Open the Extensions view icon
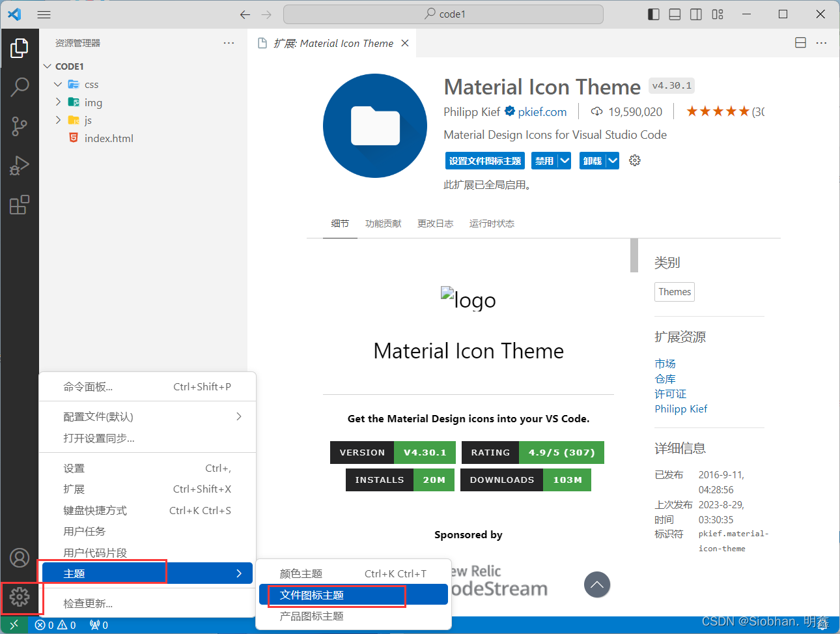 pos(20,205)
